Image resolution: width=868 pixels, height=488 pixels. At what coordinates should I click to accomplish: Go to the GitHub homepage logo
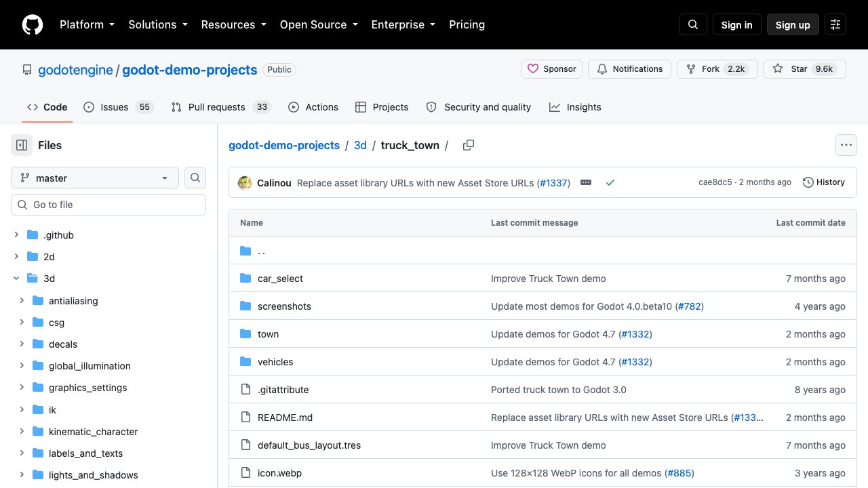(33, 24)
